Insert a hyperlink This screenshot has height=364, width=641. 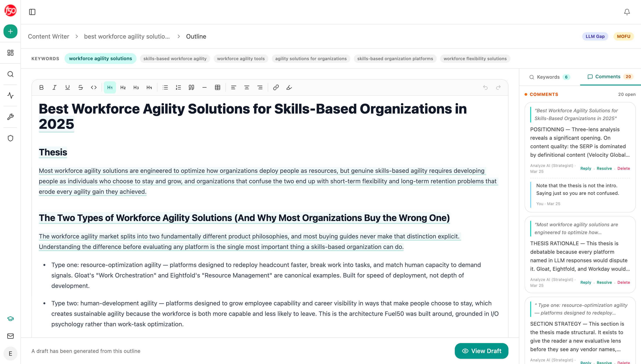[x=276, y=87]
